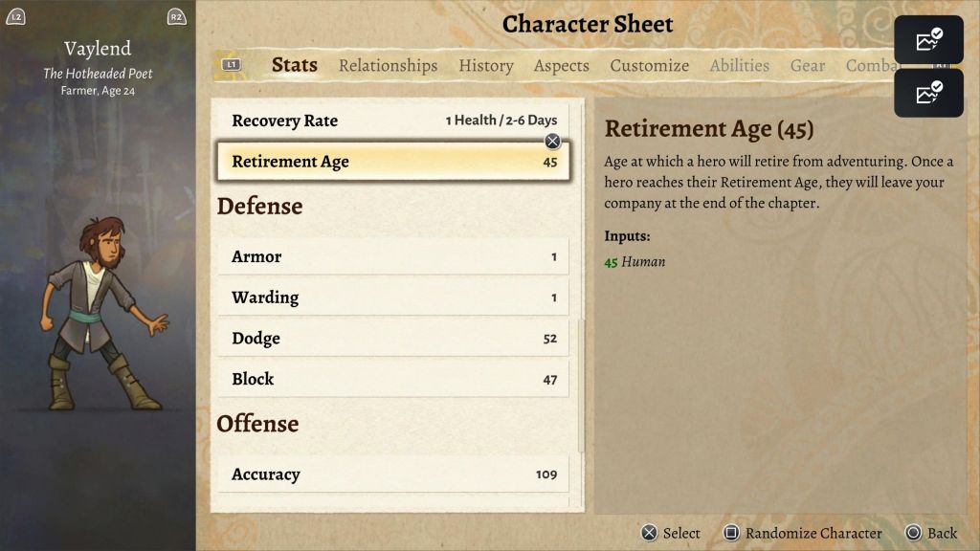This screenshot has width=980, height=551.
Task: Click the L1 previous tab icon
Action: [231, 65]
